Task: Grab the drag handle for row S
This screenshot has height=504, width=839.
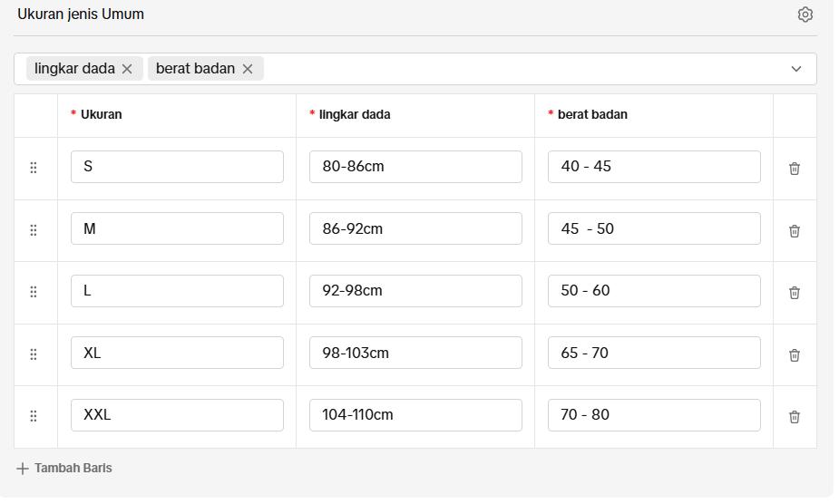Action: pyautogui.click(x=34, y=168)
